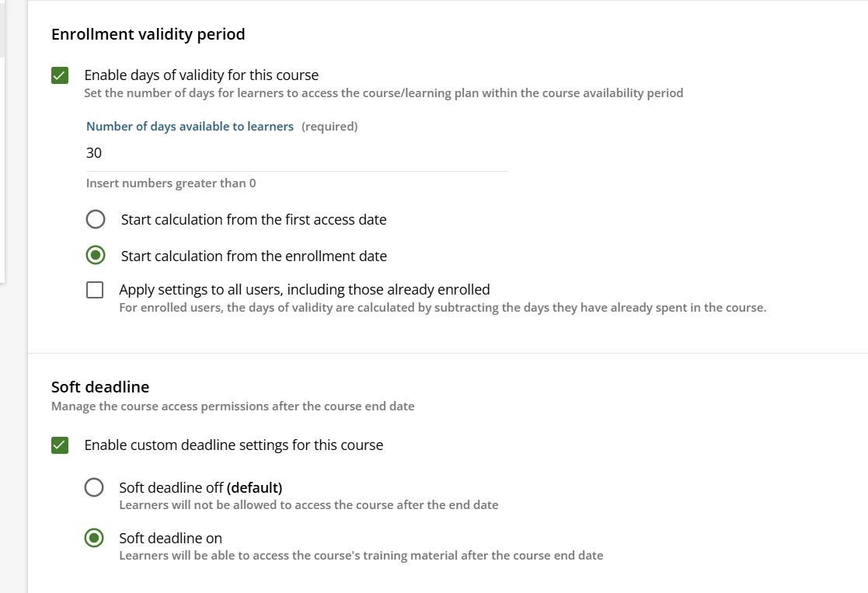Uncheck the Enable days of validity checkbox
This screenshot has height=593, width=868.
coord(59,75)
